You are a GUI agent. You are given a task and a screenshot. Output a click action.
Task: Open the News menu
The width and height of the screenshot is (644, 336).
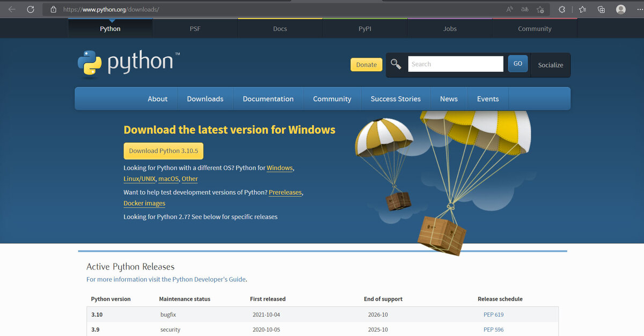tap(449, 99)
